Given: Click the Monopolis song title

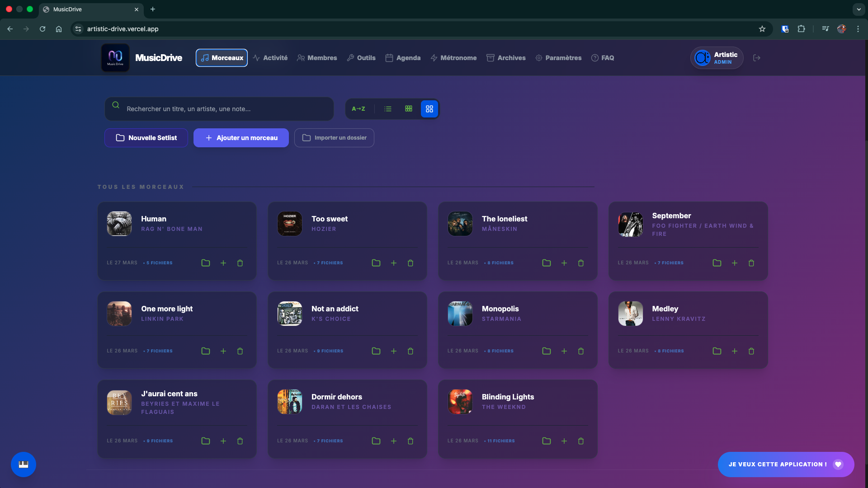Looking at the screenshot, I should (x=500, y=309).
